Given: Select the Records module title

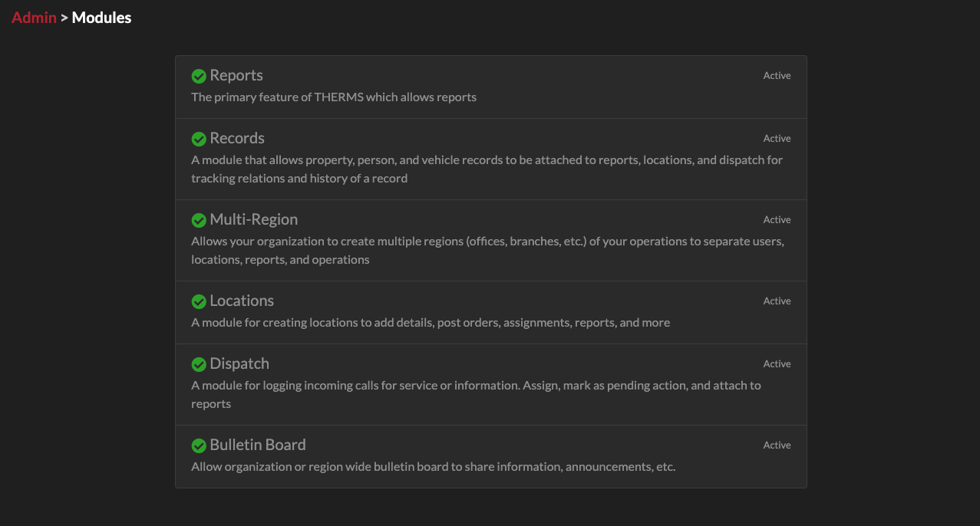Looking at the screenshot, I should (x=236, y=139).
